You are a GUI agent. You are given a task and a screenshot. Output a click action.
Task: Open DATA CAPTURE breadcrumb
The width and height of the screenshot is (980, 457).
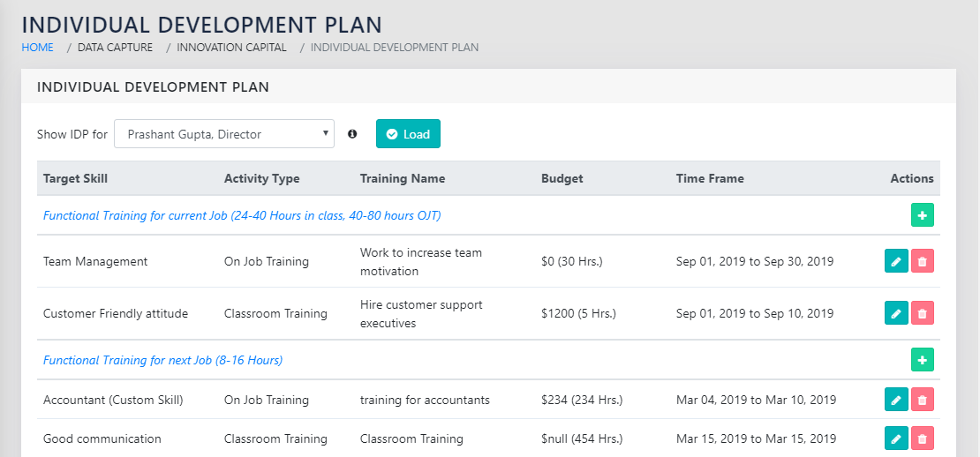click(115, 48)
